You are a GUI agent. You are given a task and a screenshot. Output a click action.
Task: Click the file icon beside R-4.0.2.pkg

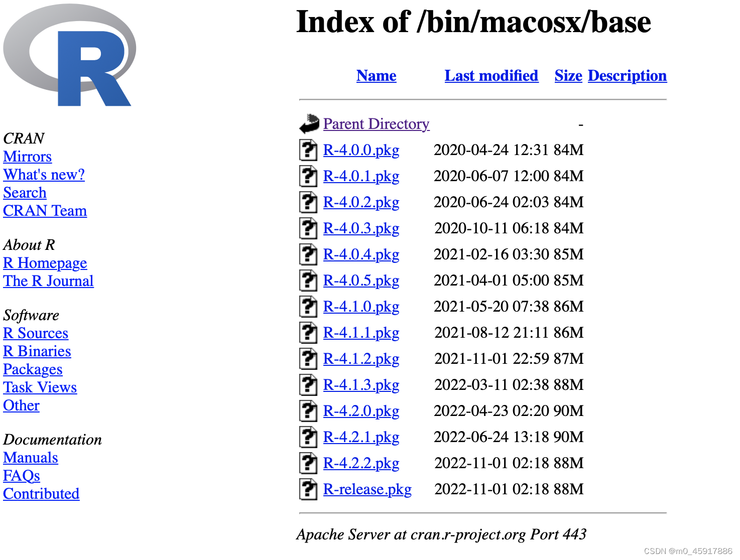tap(308, 202)
